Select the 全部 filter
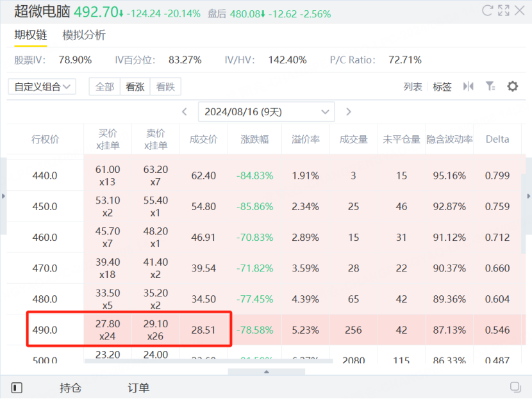The height and width of the screenshot is (399, 532). (104, 87)
